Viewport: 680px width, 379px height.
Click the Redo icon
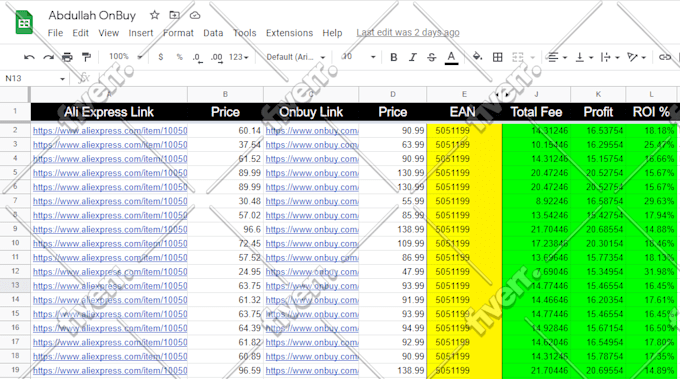[x=48, y=57]
